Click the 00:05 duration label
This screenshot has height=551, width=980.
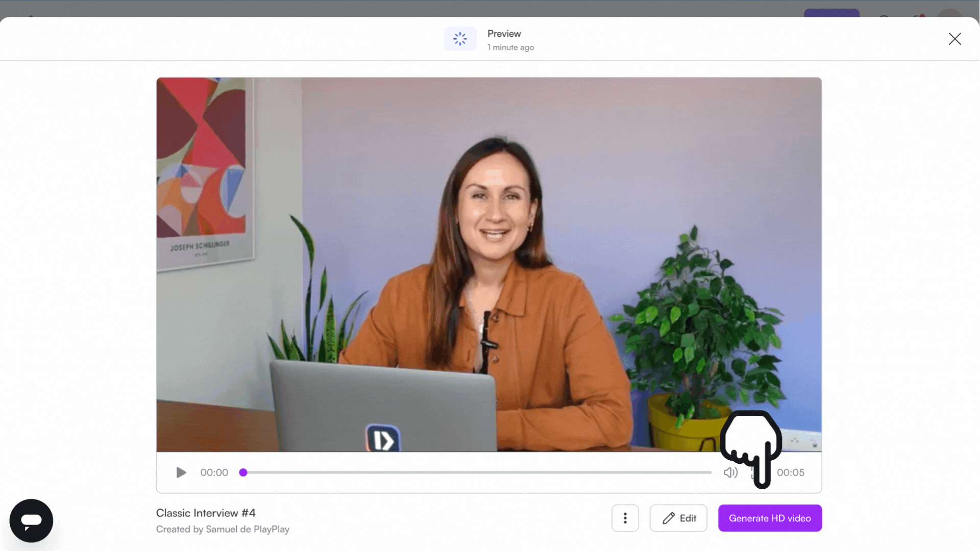pyautogui.click(x=790, y=472)
